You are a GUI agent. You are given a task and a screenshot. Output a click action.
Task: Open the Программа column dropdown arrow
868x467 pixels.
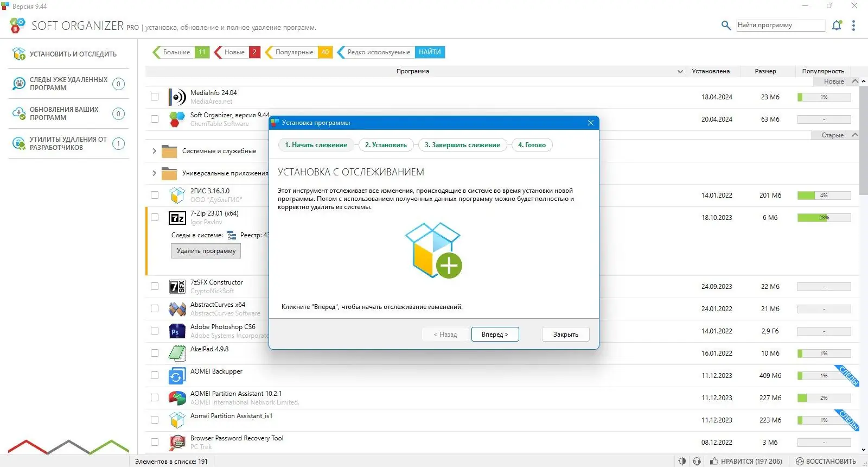pos(680,71)
